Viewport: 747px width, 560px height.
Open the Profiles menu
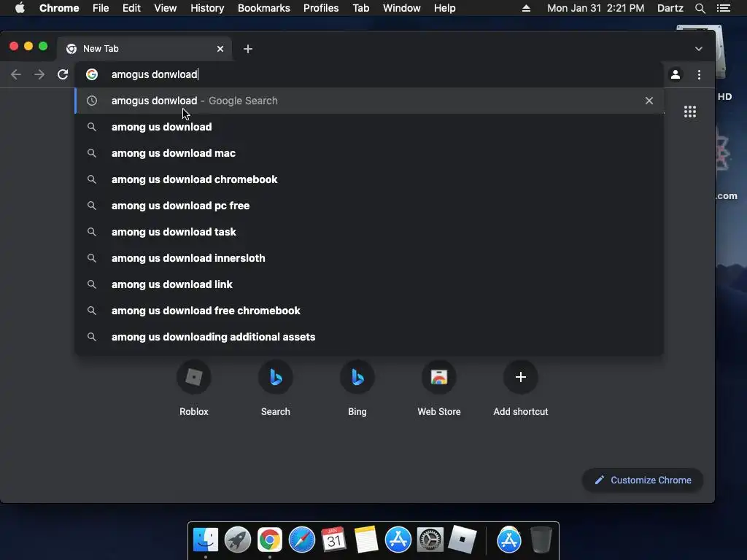[x=321, y=8]
